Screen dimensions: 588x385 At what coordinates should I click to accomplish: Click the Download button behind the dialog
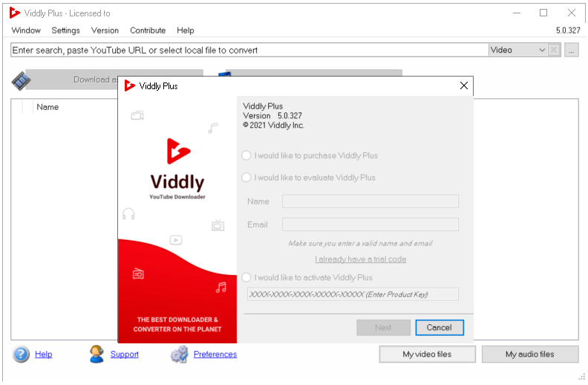click(x=71, y=80)
